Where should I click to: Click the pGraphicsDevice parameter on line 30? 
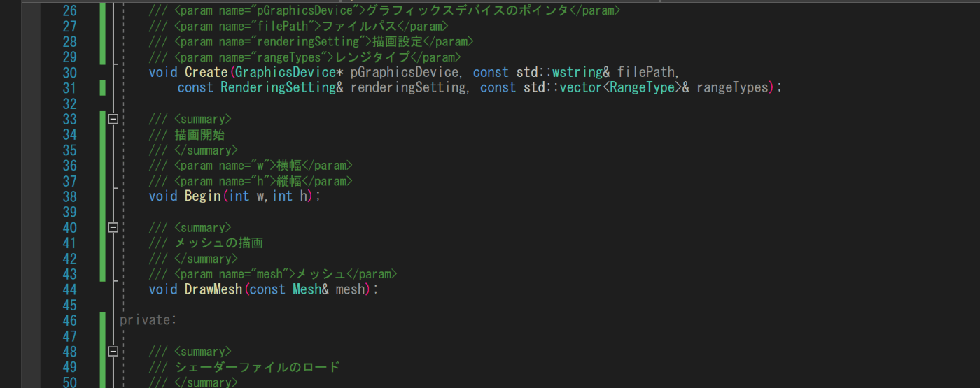click(x=405, y=72)
